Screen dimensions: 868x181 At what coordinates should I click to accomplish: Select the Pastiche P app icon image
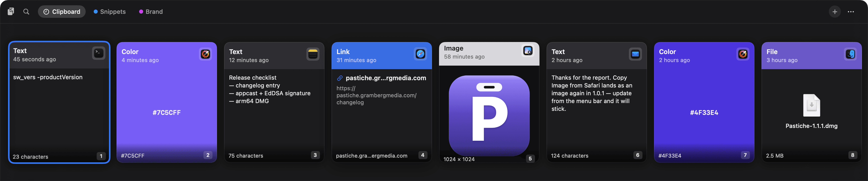click(489, 116)
